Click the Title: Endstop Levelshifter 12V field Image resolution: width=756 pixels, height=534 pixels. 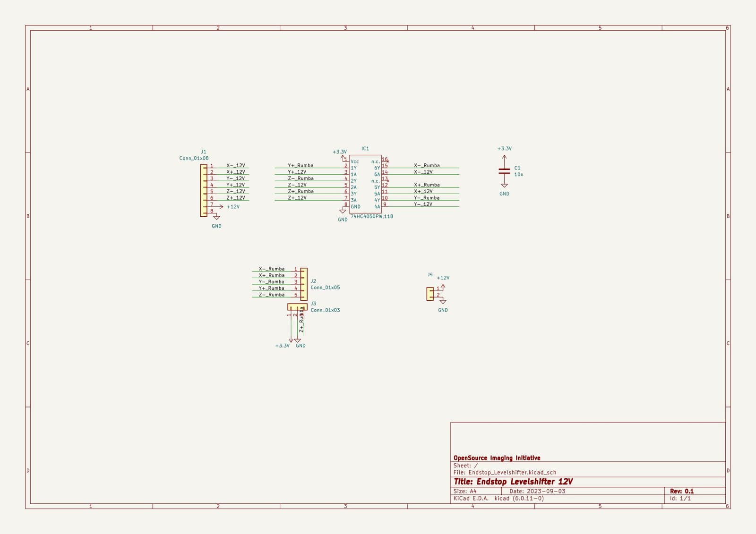click(513, 482)
